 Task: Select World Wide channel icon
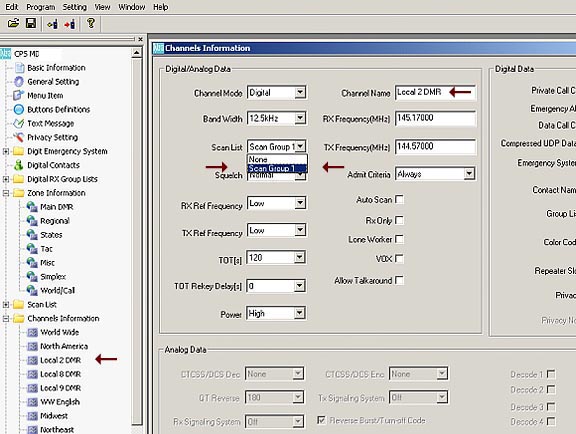click(x=33, y=333)
